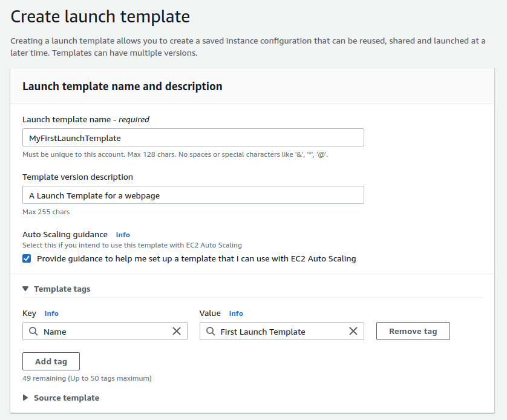Click the Value field containing 'First Launch Template'

point(278,332)
